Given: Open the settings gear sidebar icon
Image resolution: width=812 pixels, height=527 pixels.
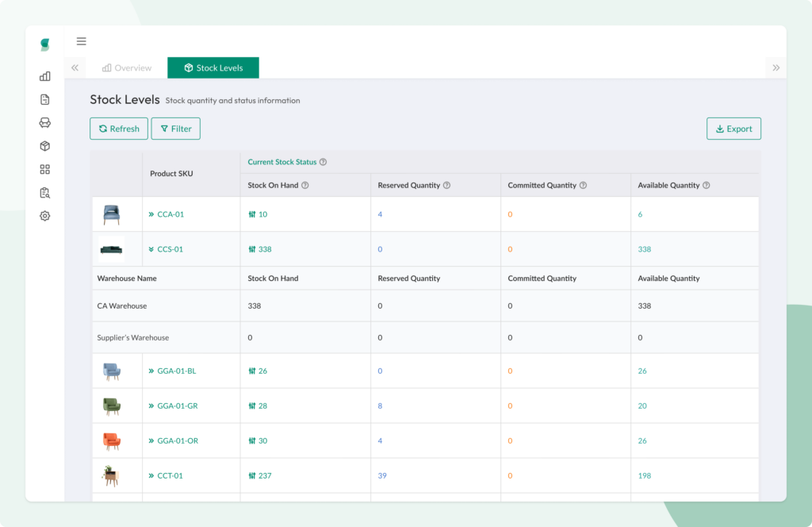Looking at the screenshot, I should point(45,216).
